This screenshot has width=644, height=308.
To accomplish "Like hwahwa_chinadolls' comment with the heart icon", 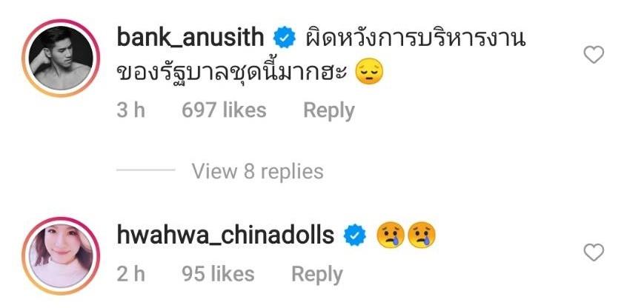I will 594,252.
